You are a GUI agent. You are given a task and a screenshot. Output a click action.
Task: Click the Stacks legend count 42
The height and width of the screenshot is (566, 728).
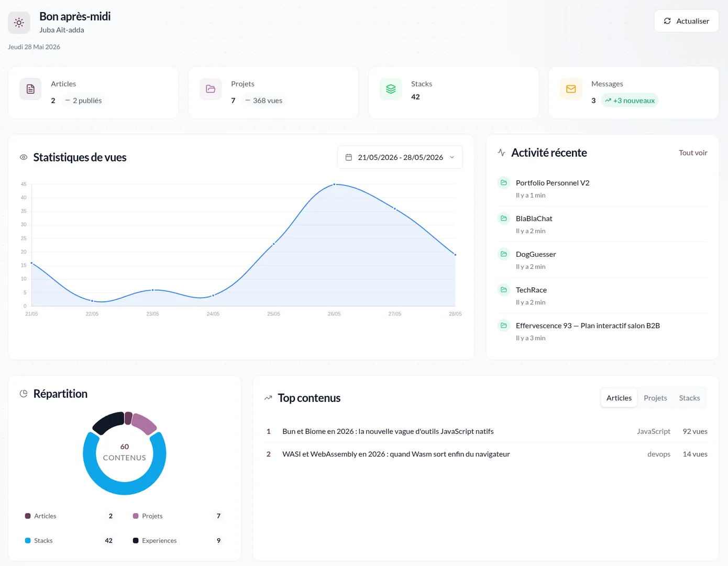[x=108, y=540]
